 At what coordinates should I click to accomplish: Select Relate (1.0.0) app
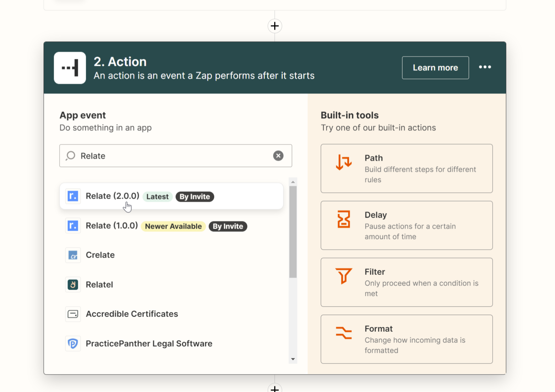171,226
